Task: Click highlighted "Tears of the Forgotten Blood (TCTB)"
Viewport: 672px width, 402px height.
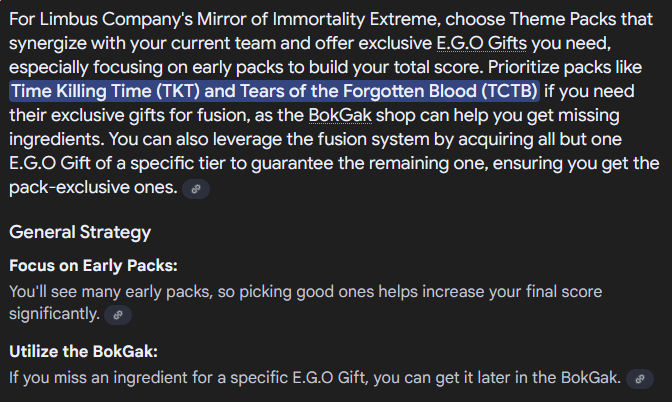Action: (388, 91)
